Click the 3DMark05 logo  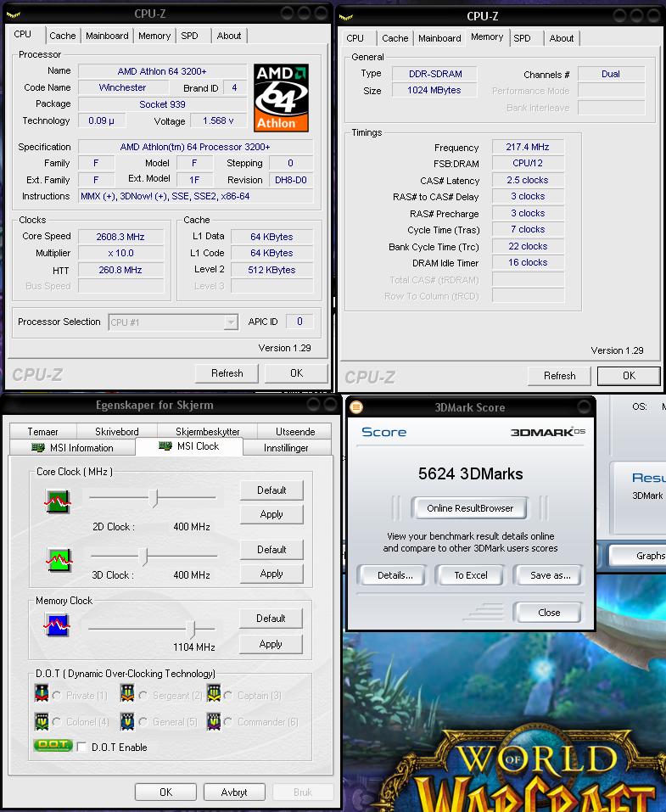click(x=548, y=432)
